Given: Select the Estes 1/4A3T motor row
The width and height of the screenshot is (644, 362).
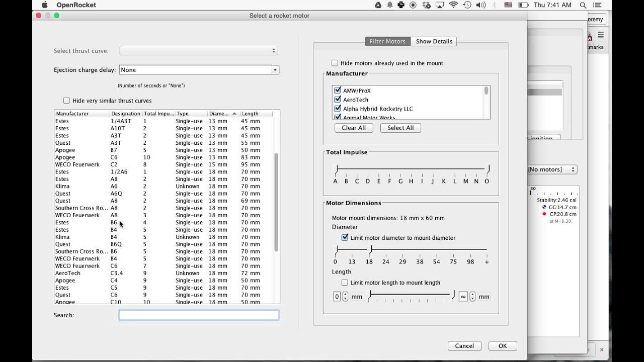Looking at the screenshot, I should (164, 121).
